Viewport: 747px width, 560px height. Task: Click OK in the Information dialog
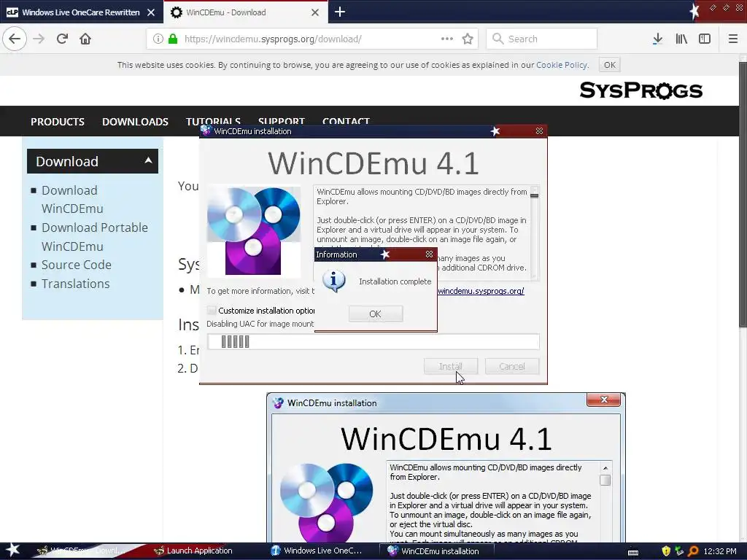[x=376, y=314]
